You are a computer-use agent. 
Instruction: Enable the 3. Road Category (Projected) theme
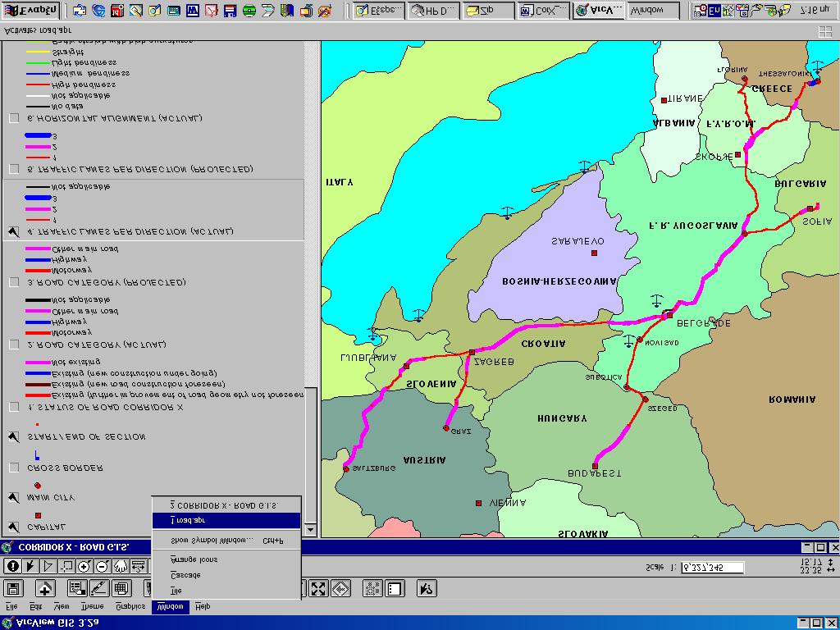click(x=15, y=282)
